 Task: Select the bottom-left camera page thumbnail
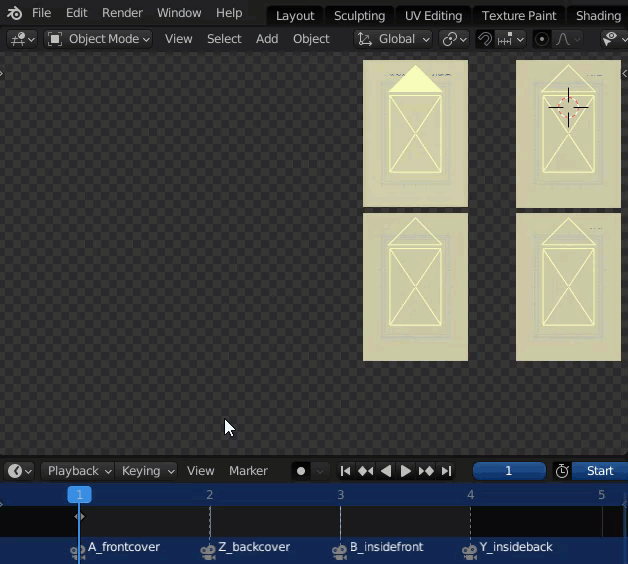(415, 287)
